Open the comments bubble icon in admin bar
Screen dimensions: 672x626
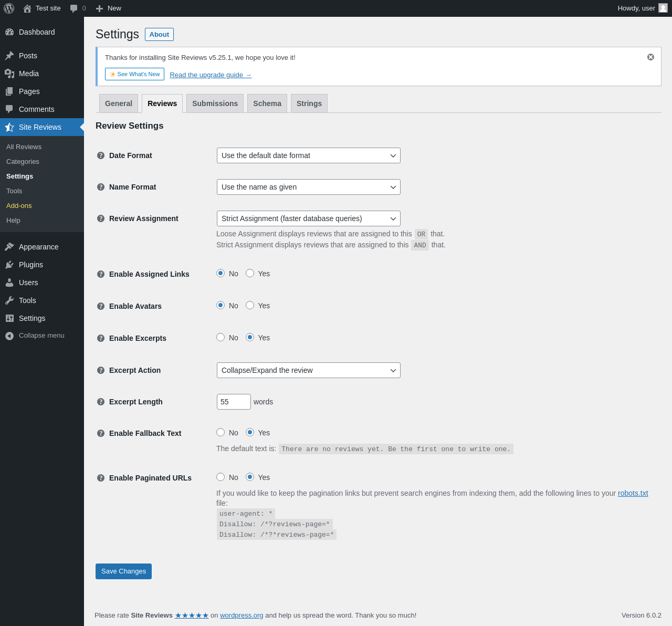(74, 8)
